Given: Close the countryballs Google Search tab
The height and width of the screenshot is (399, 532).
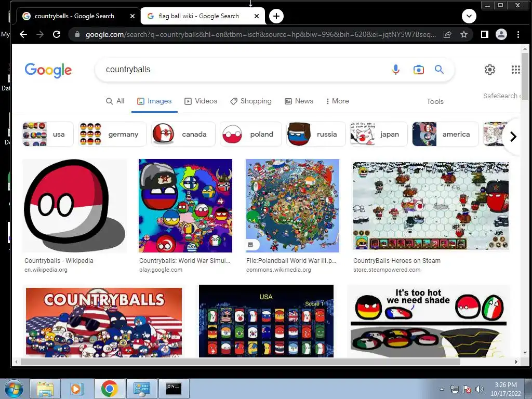Looking at the screenshot, I should pos(132,16).
